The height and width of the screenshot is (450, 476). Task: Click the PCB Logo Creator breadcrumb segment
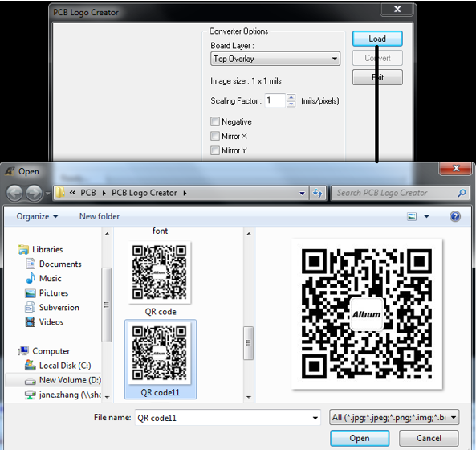[144, 193]
